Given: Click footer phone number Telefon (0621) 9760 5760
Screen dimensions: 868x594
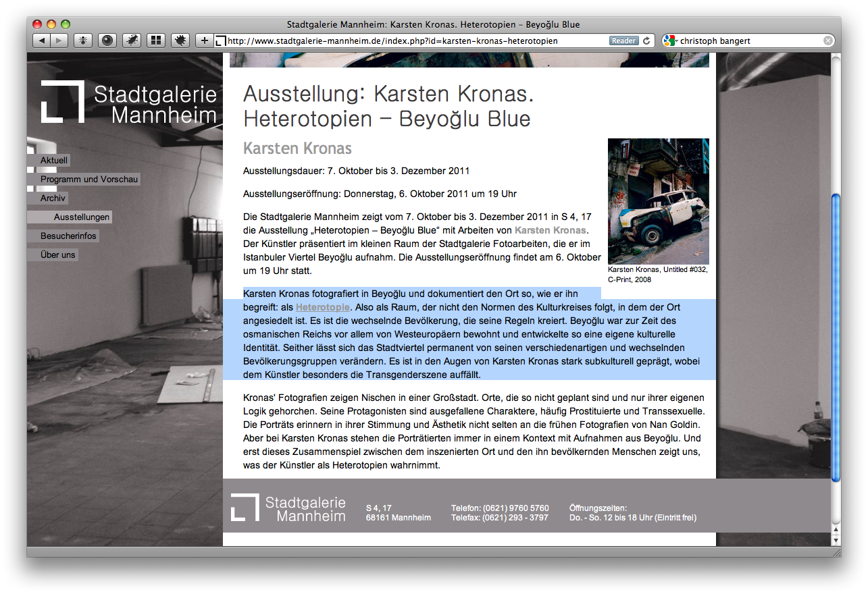Looking at the screenshot, I should pos(500,508).
